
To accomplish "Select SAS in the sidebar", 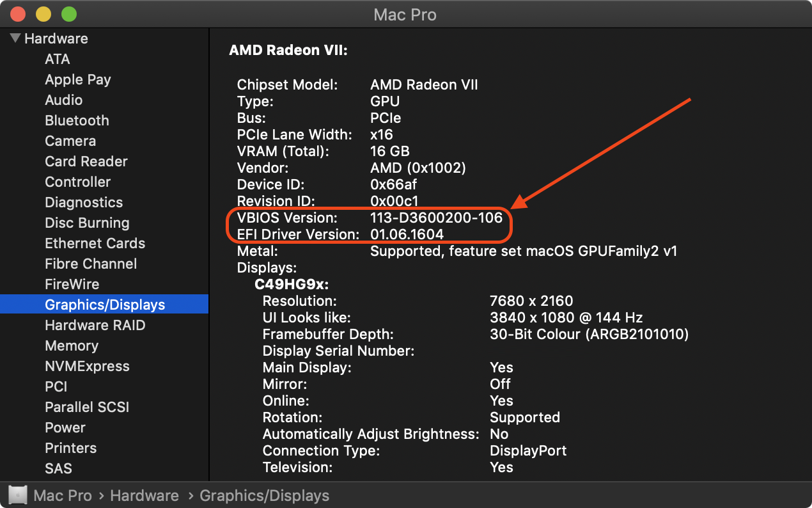I will (x=58, y=468).
